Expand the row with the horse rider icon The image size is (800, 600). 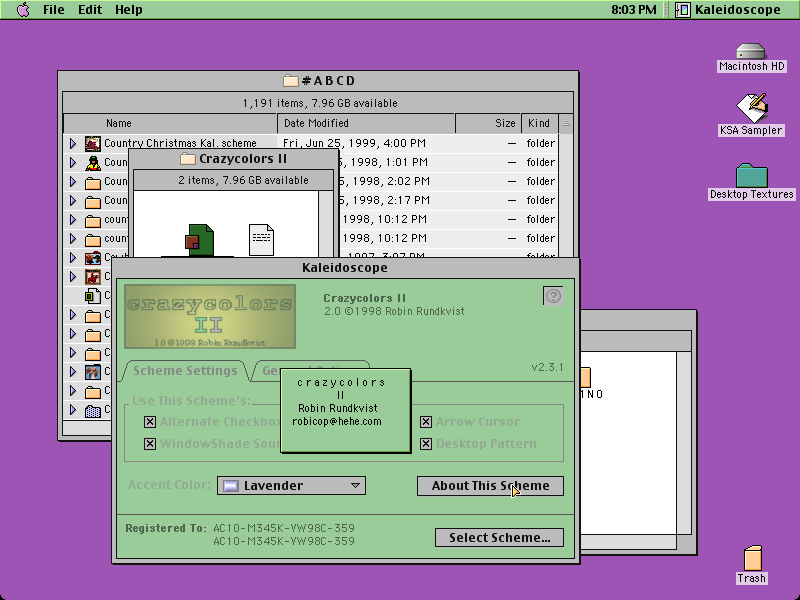point(73,277)
